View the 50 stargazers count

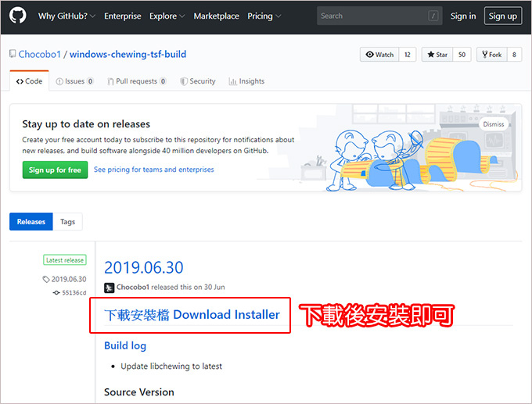462,55
